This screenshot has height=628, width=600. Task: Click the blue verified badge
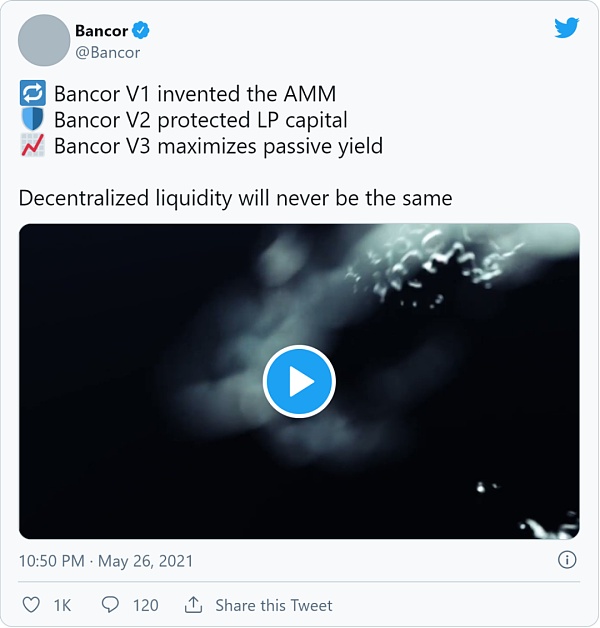pyautogui.click(x=141, y=30)
